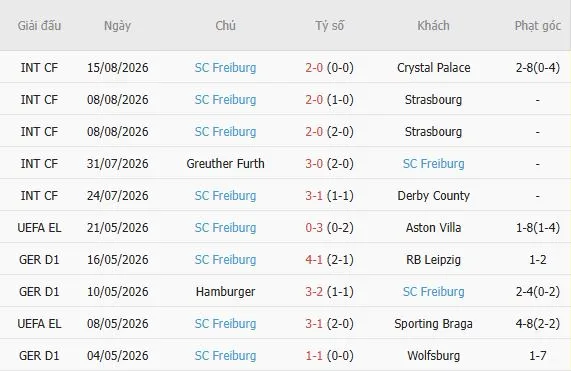The height and width of the screenshot is (371, 571).
Task: Click Wolfsburg team name
Action: (433, 356)
